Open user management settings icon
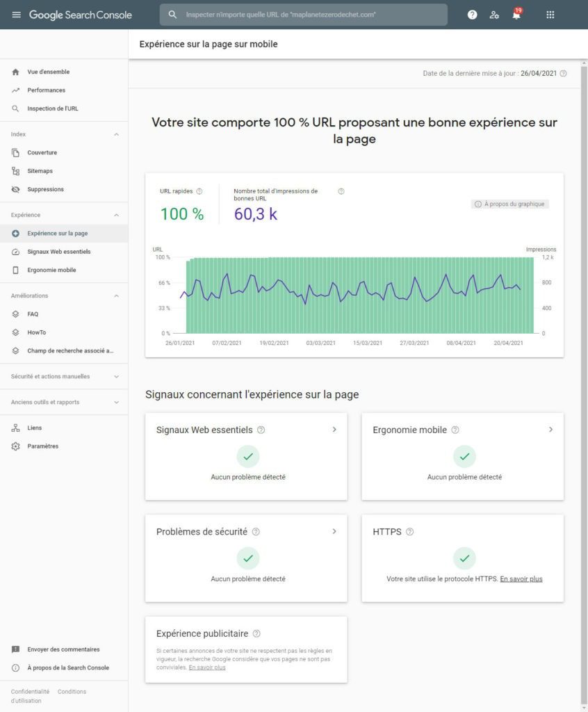 pyautogui.click(x=494, y=15)
